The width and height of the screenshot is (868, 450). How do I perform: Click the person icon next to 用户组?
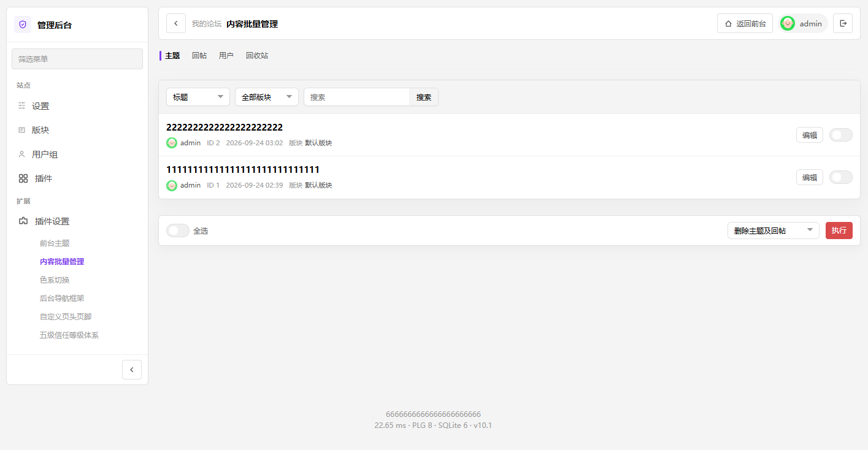(x=22, y=154)
